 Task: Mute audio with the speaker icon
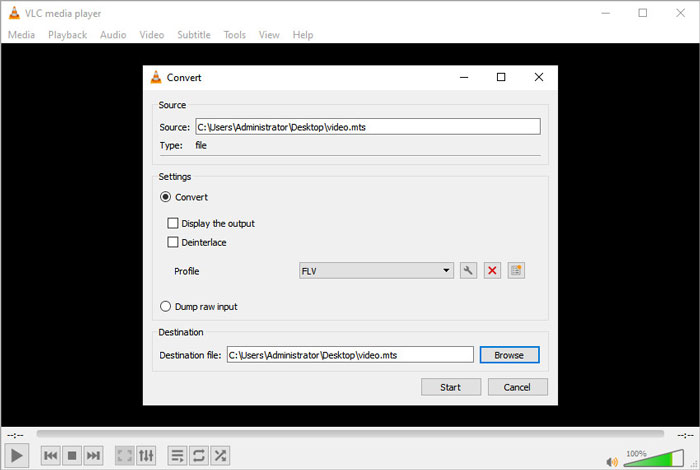[x=612, y=460]
